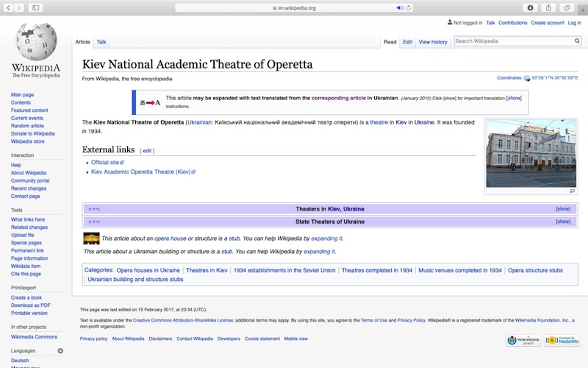Open the Create account link
Viewport: 588px width, 368px height.
[x=547, y=23]
